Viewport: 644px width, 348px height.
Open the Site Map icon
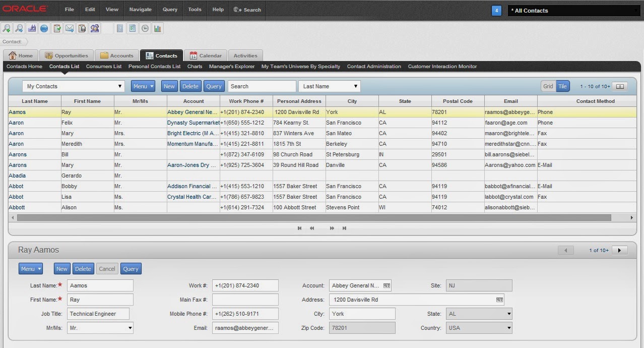point(32,28)
